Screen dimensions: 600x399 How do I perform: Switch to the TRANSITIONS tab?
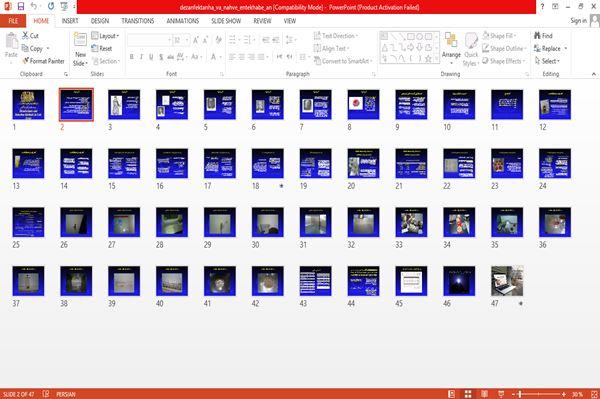point(138,21)
